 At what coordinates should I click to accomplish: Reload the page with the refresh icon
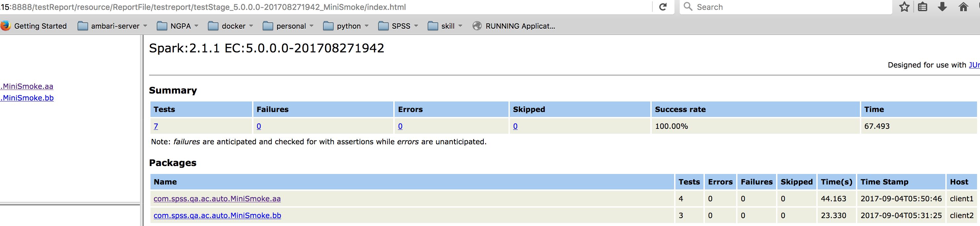tap(663, 7)
